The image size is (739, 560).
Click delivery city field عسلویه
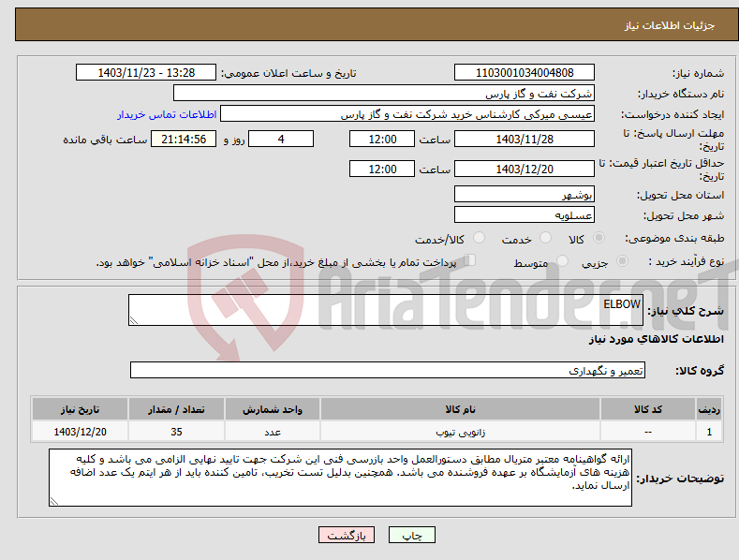[525, 215]
